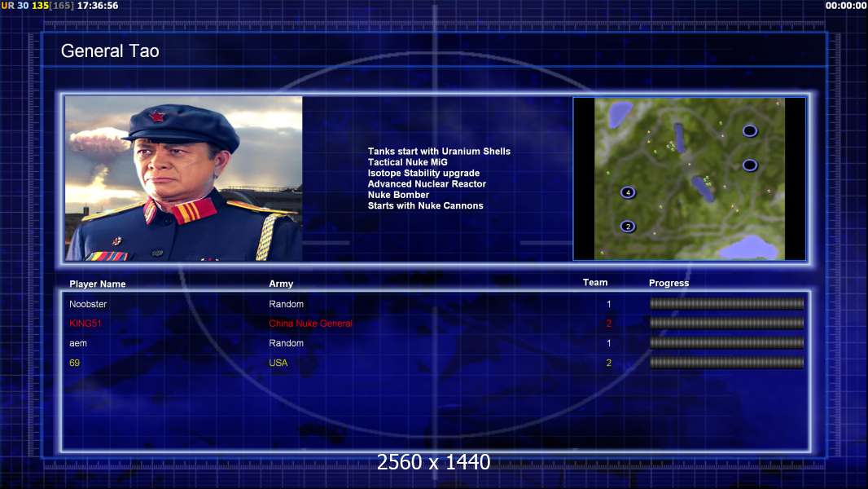868x489 pixels.
Task: Click 'Nuke Bomber' text
Action: [x=398, y=195]
